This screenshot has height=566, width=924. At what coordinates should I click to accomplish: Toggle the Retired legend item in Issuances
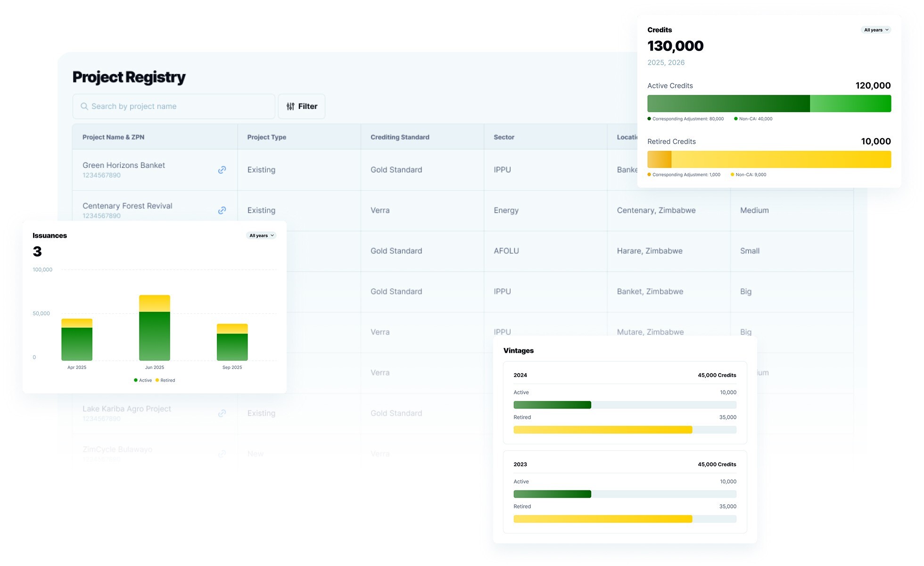pyautogui.click(x=165, y=380)
